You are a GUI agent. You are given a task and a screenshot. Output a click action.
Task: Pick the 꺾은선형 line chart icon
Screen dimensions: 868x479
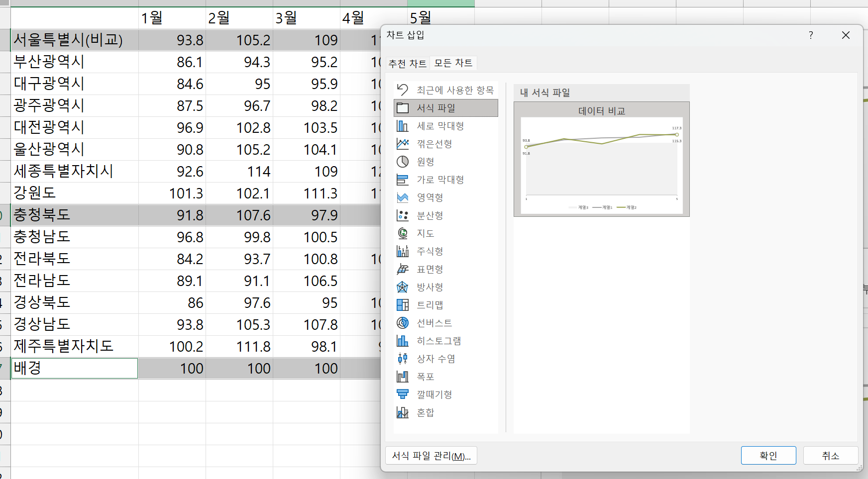(x=403, y=144)
